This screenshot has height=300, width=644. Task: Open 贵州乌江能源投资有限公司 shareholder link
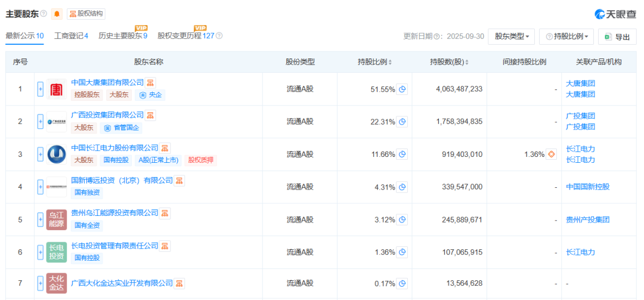click(x=114, y=213)
